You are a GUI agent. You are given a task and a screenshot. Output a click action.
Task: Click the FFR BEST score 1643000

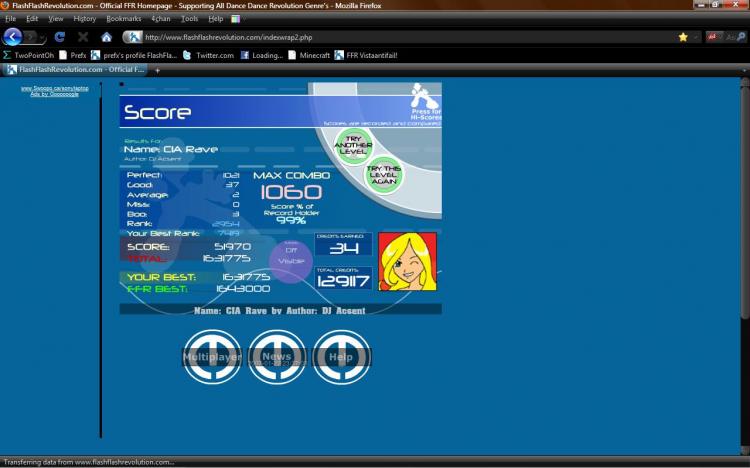243,289
